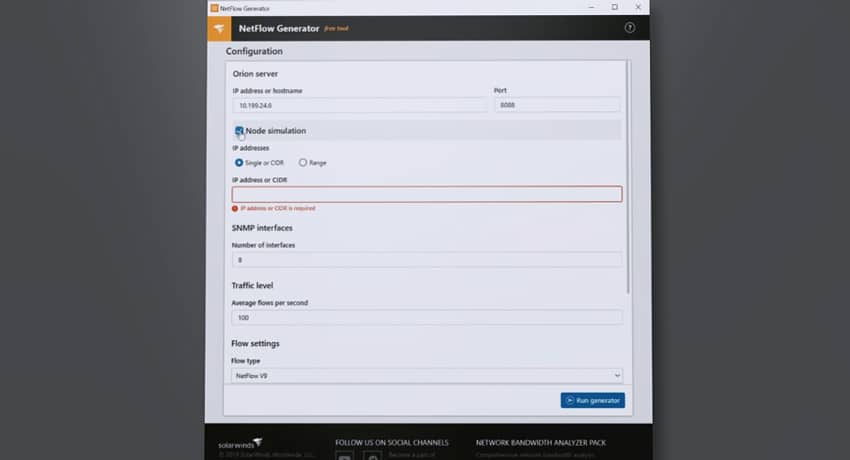This screenshot has width=850, height=460.
Task: Open help via question mark icon
Action: click(629, 28)
